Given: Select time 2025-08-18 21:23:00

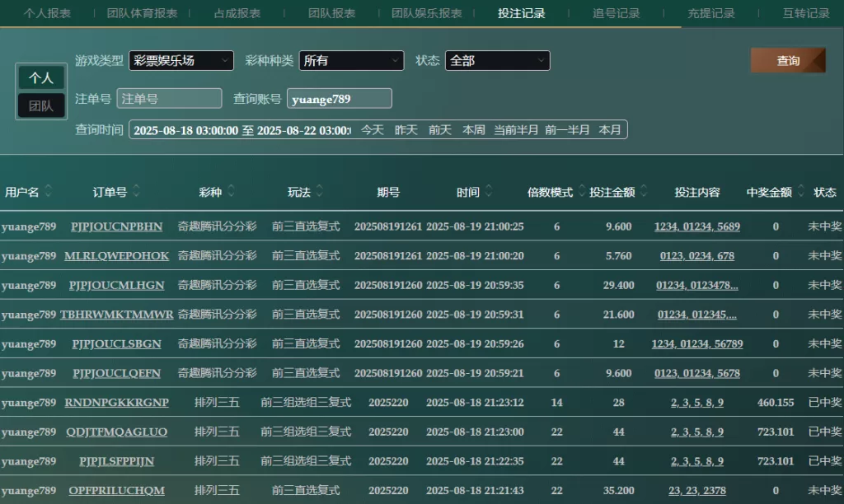Looking at the screenshot, I should pyautogui.click(x=475, y=432).
